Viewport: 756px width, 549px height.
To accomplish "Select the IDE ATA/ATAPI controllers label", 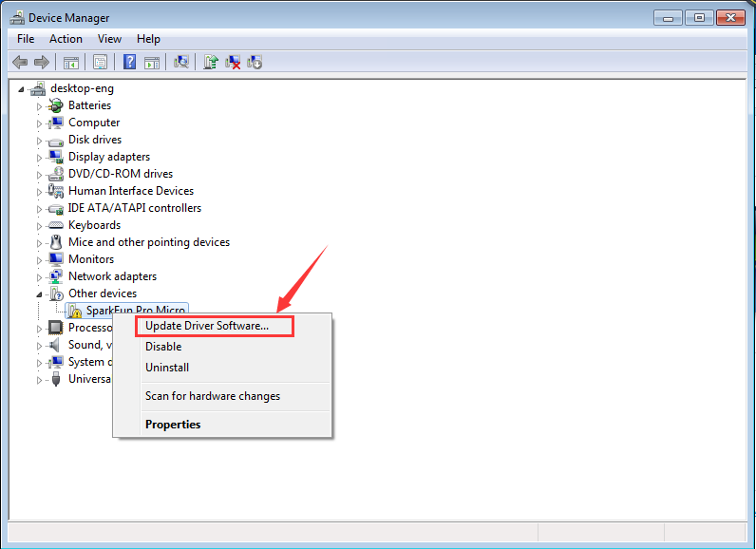I will tap(135, 208).
